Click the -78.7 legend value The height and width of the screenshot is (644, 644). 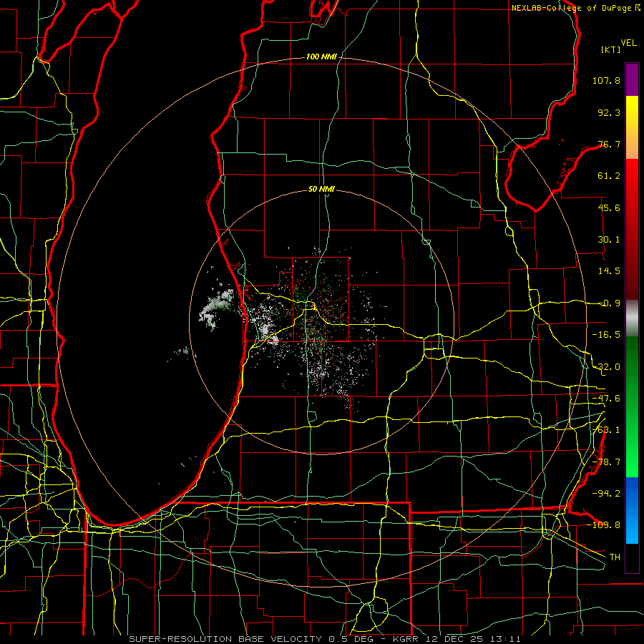[606, 462]
